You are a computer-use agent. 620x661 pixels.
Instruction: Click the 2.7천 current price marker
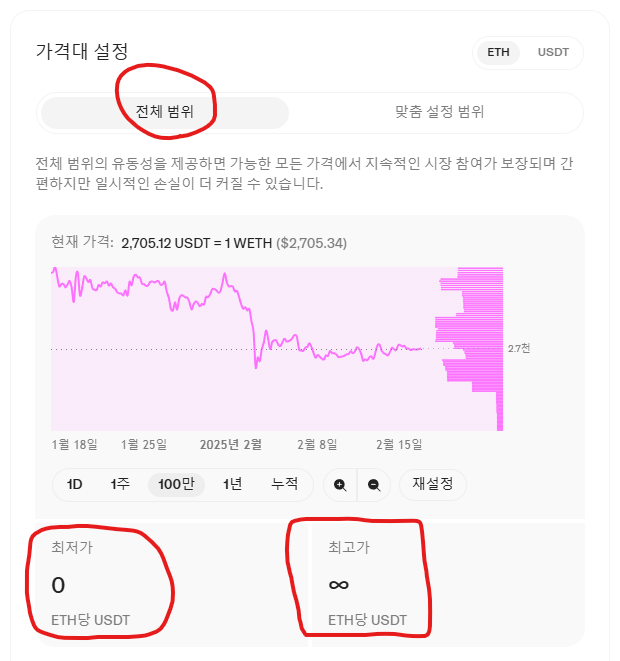519,349
